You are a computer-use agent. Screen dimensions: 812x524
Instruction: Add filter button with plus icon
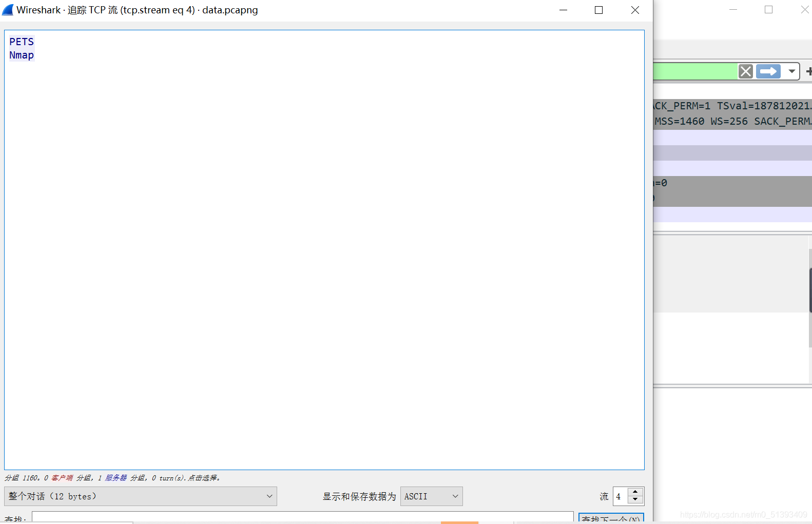(x=809, y=71)
